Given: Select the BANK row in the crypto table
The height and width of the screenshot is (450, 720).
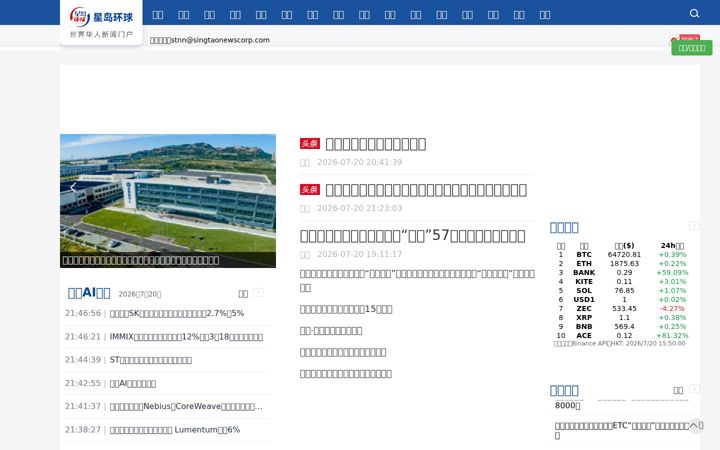Looking at the screenshot, I should (x=622, y=272).
